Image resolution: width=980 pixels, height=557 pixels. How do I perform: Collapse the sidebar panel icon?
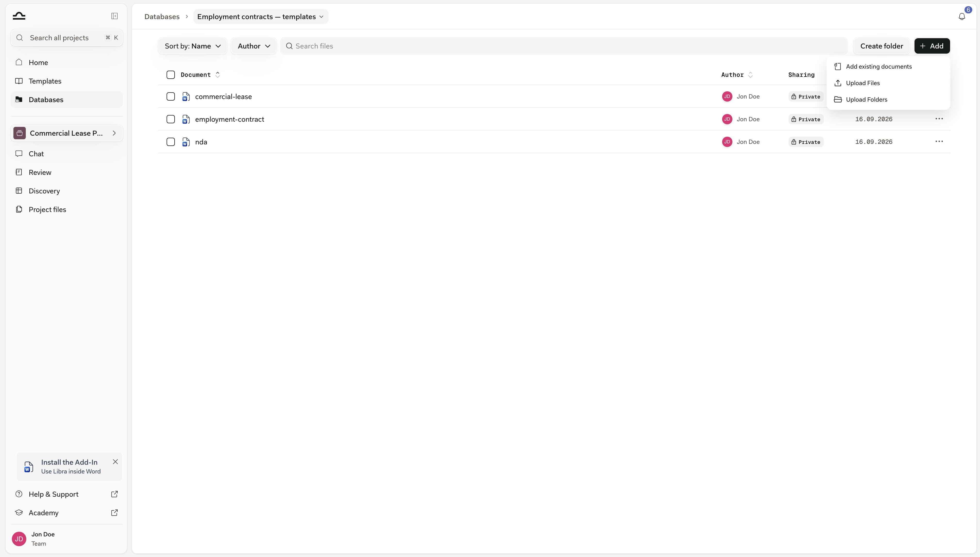[x=114, y=16]
